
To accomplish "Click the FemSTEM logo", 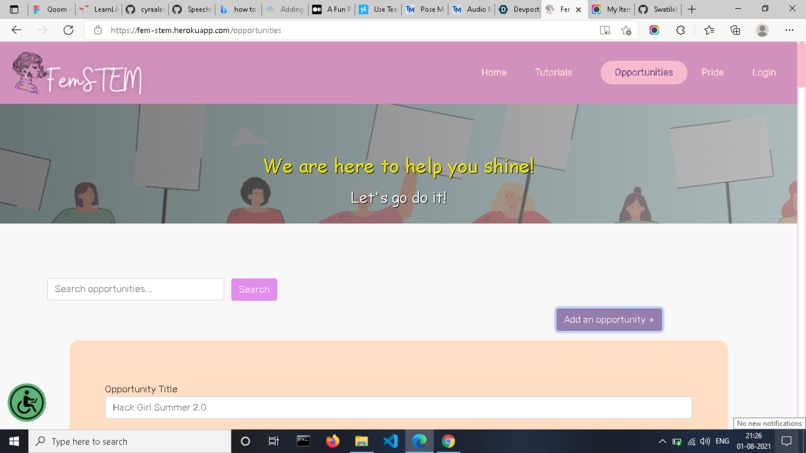I will click(x=78, y=74).
